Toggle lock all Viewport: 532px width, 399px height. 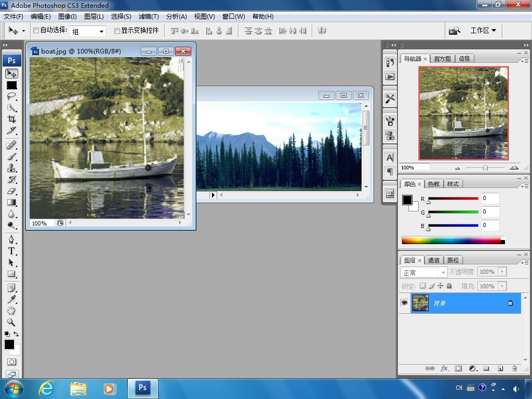point(449,286)
